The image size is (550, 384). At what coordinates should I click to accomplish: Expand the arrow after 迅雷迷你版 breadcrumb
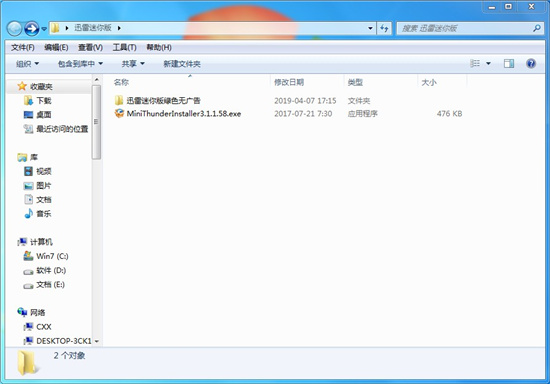coord(119,28)
